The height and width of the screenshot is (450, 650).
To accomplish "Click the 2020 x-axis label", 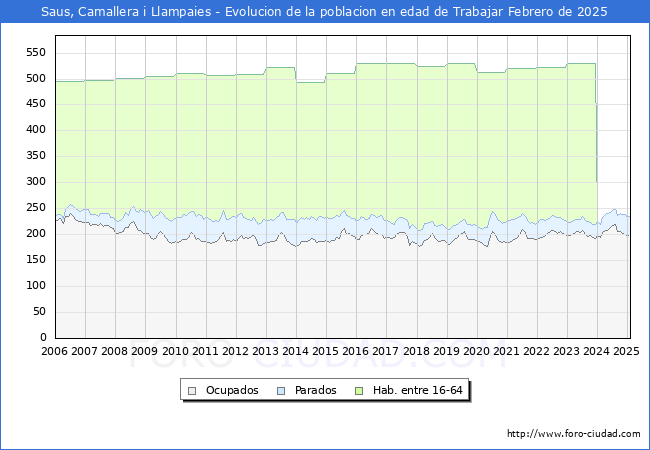I will (x=477, y=351).
